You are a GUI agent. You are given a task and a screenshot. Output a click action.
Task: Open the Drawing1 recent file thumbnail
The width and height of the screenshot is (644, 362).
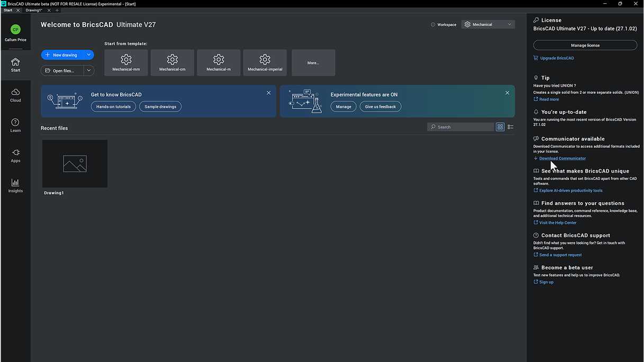coord(75,164)
